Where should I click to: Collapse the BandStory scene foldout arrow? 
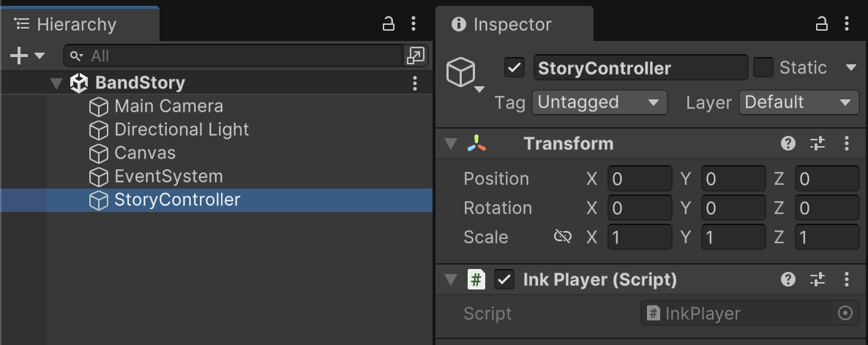(56, 83)
